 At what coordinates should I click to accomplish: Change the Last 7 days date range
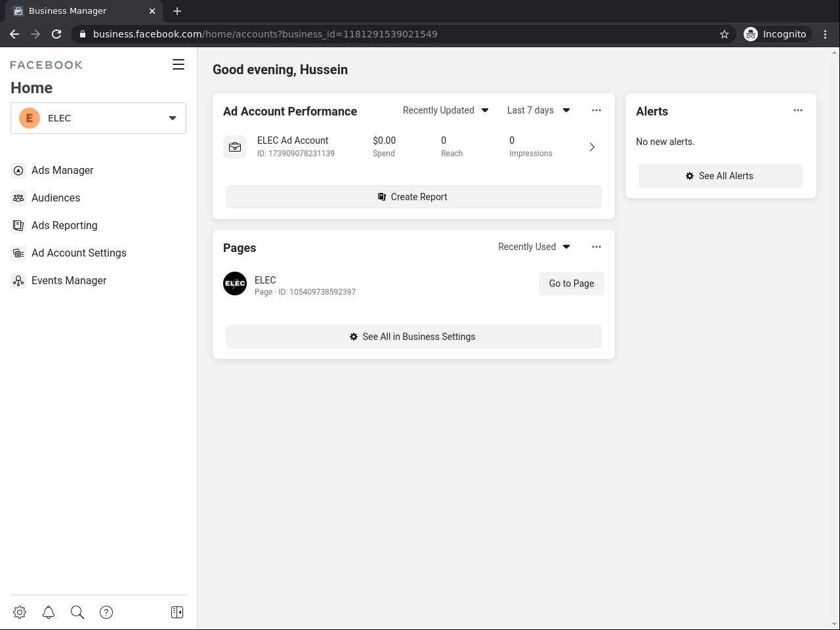pos(538,110)
